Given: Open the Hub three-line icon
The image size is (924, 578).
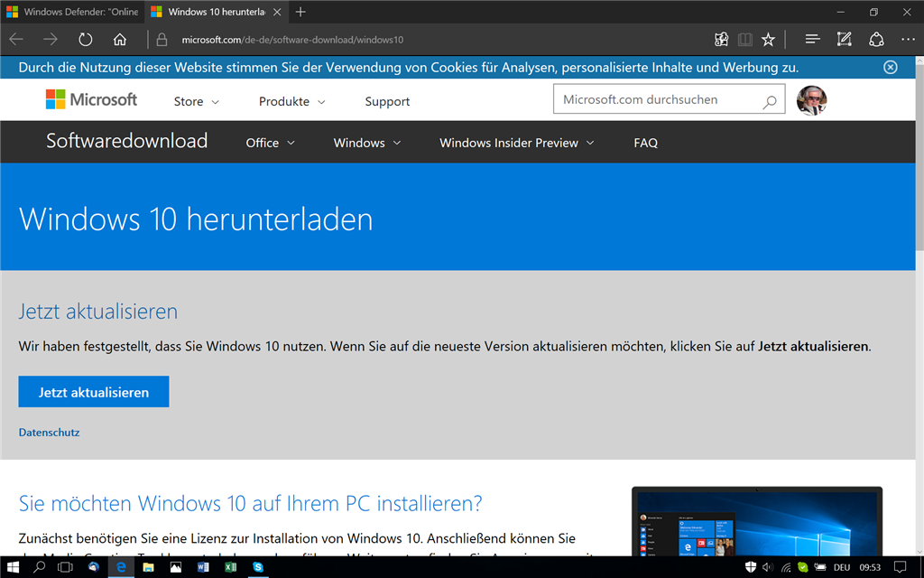Looking at the screenshot, I should [x=813, y=40].
